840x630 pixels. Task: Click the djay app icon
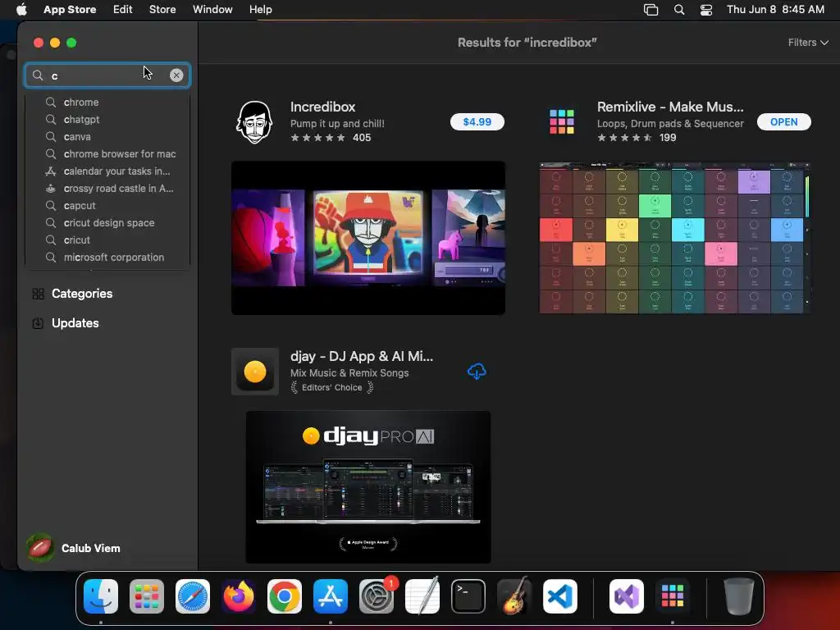(x=254, y=372)
